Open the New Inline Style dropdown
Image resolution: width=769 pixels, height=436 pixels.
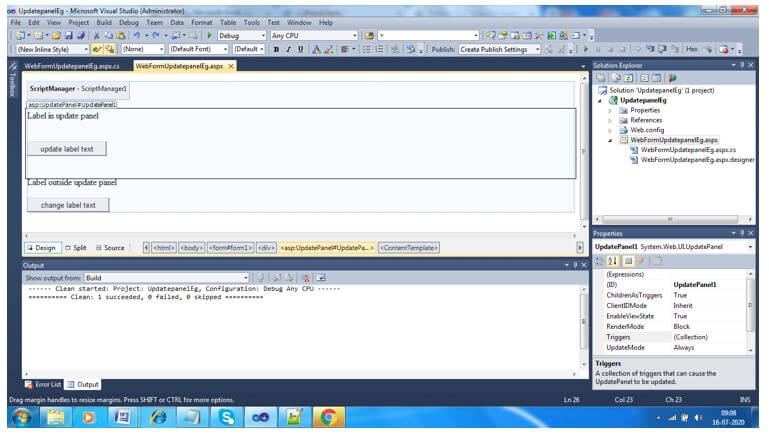(52, 49)
